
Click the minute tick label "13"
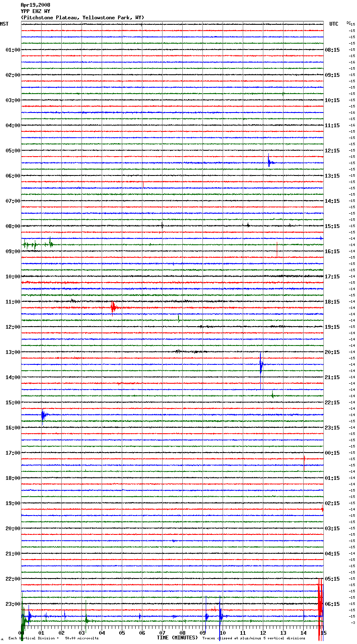283,633
